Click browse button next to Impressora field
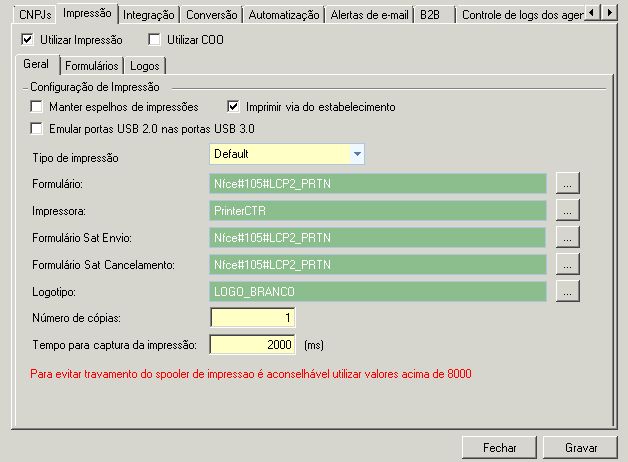This screenshot has width=628, height=462. point(568,211)
